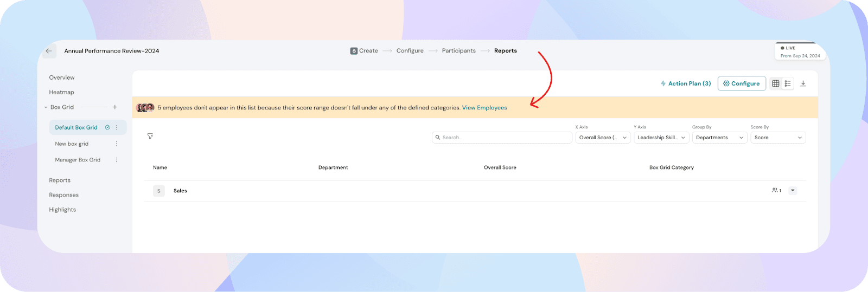This screenshot has width=868, height=292.
Task: Open Heatmap in sidebar
Action: coord(62,92)
